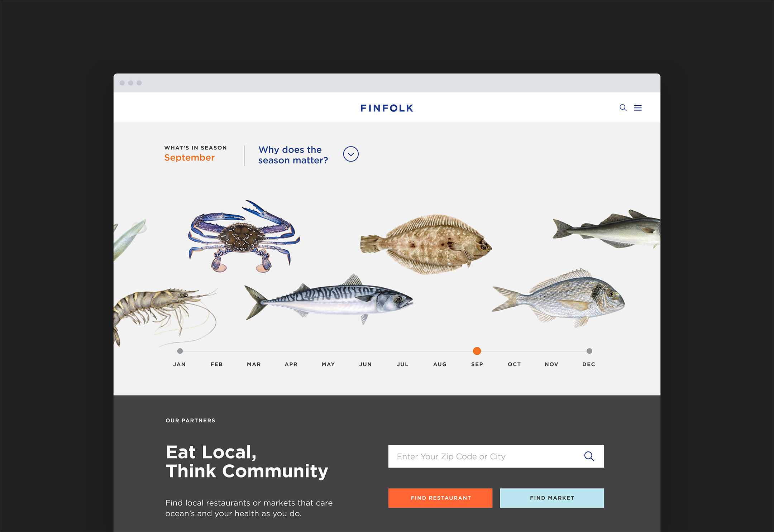Image resolution: width=774 pixels, height=532 pixels.
Task: Select OCT on month timeline
Action: pos(514,364)
